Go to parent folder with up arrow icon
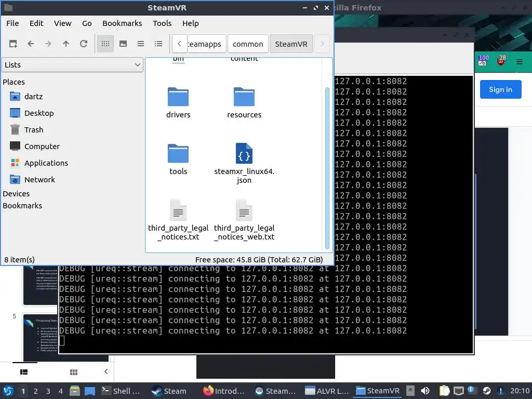This screenshot has height=399, width=532. (x=66, y=44)
